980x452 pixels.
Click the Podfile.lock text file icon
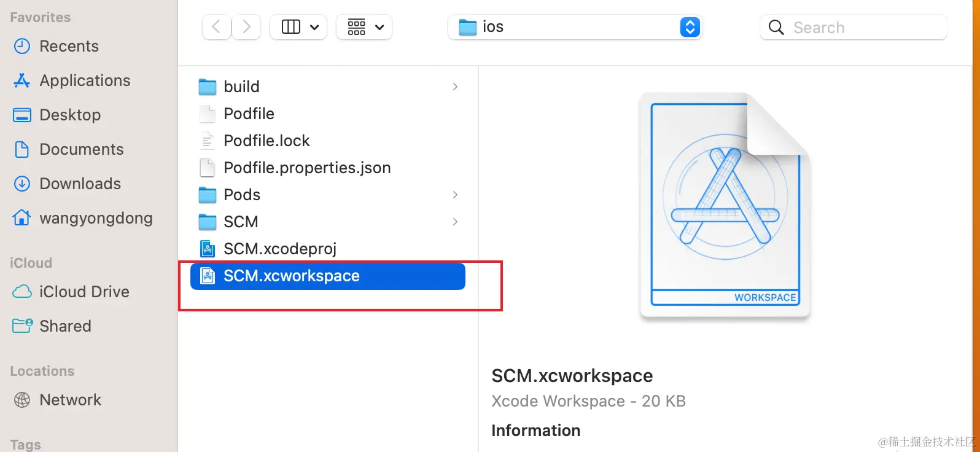(208, 141)
